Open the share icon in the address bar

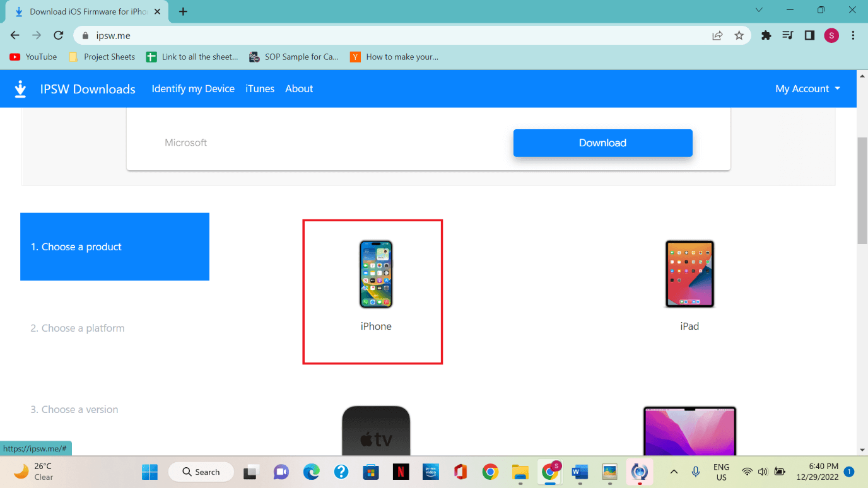coord(718,35)
